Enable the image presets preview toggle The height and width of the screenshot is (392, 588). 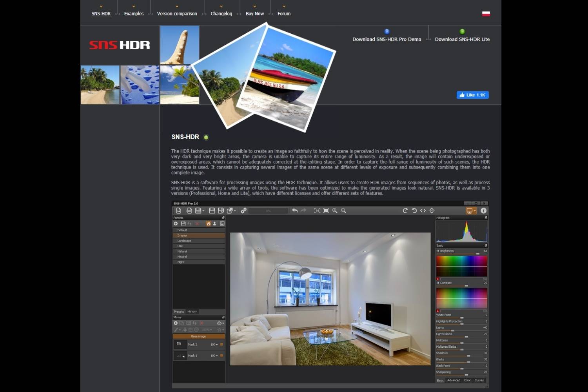click(222, 223)
